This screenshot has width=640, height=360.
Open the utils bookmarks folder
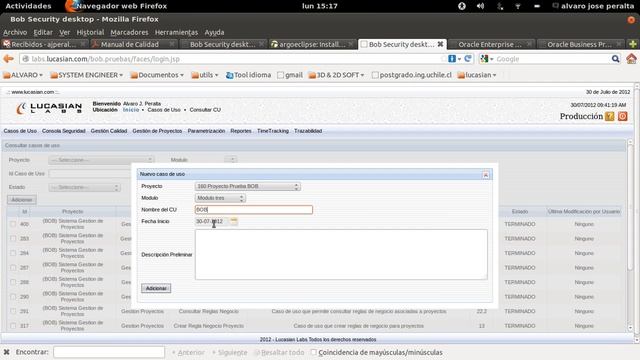coord(205,75)
